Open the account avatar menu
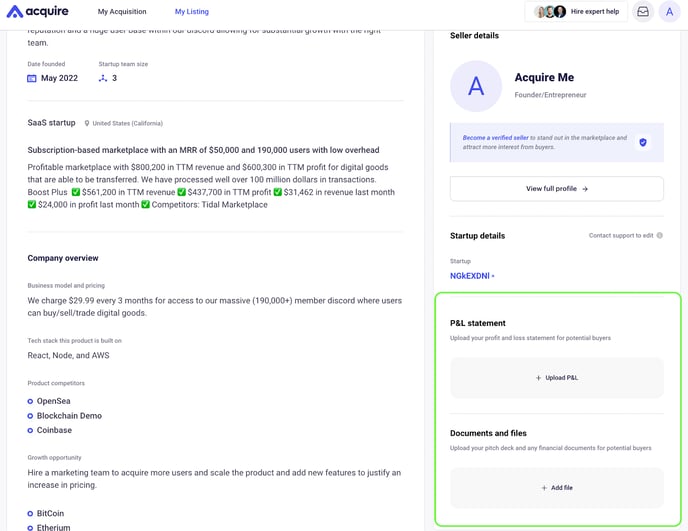Viewport: 688px width, 531px height. click(669, 11)
